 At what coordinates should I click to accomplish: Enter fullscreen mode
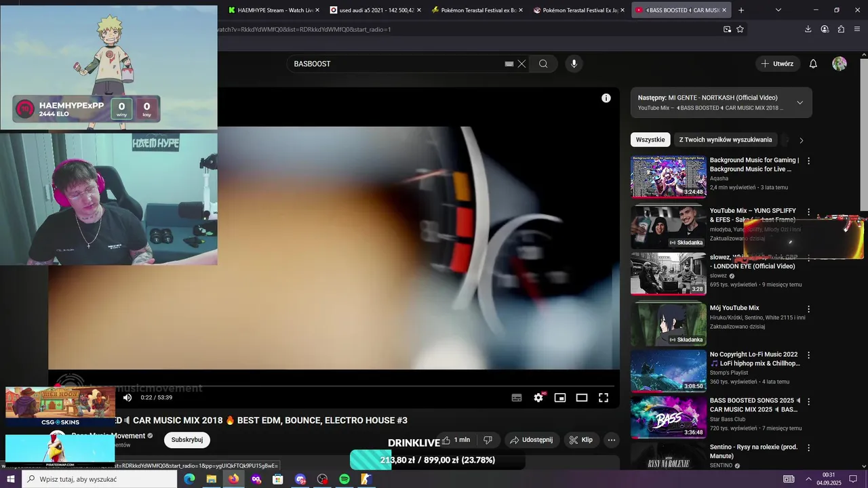(604, 398)
